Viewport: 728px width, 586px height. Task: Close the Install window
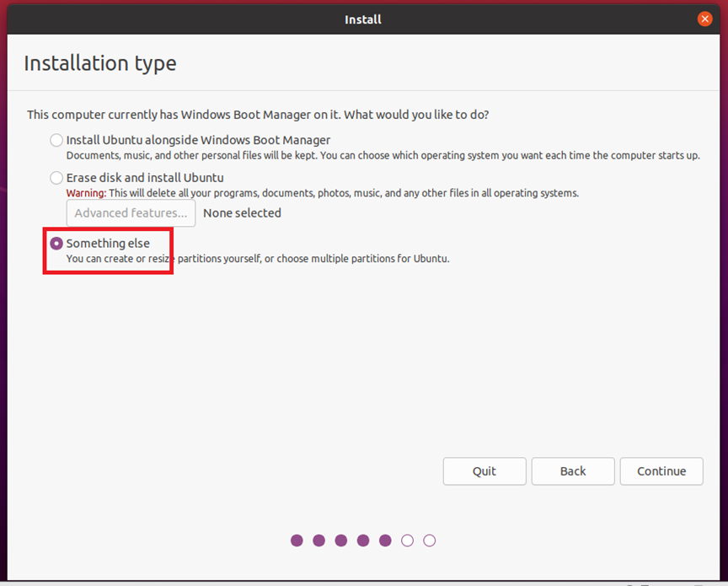pos(705,19)
